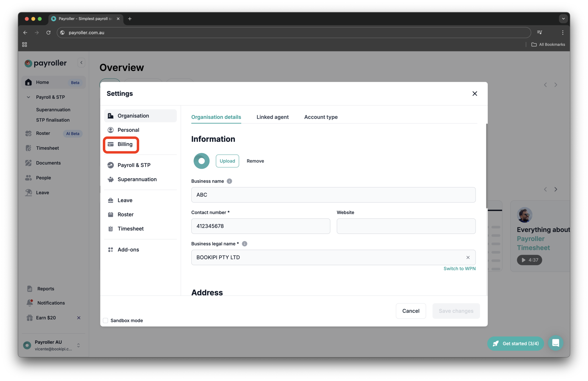Open the Personal settings section

click(128, 130)
